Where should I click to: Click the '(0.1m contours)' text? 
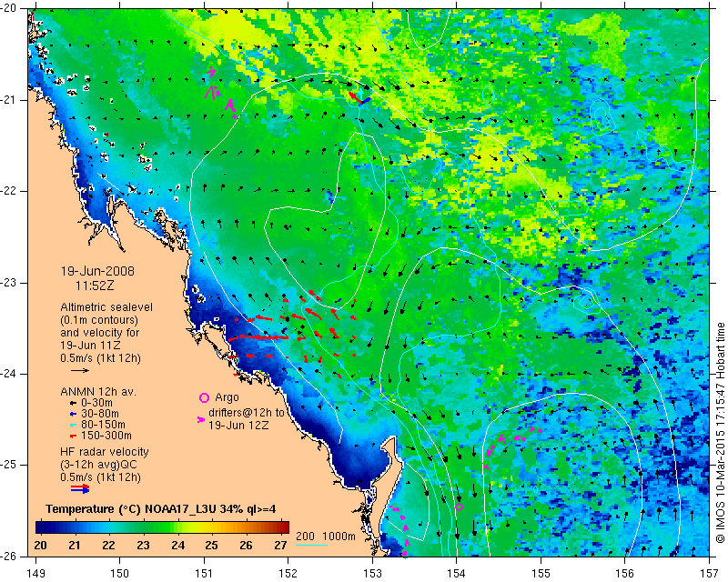pos(99,320)
